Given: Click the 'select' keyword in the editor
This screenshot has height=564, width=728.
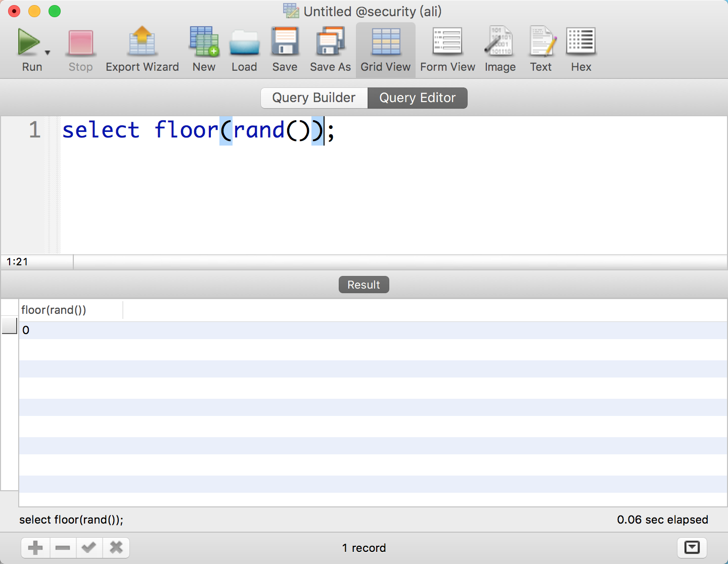Looking at the screenshot, I should [101, 130].
